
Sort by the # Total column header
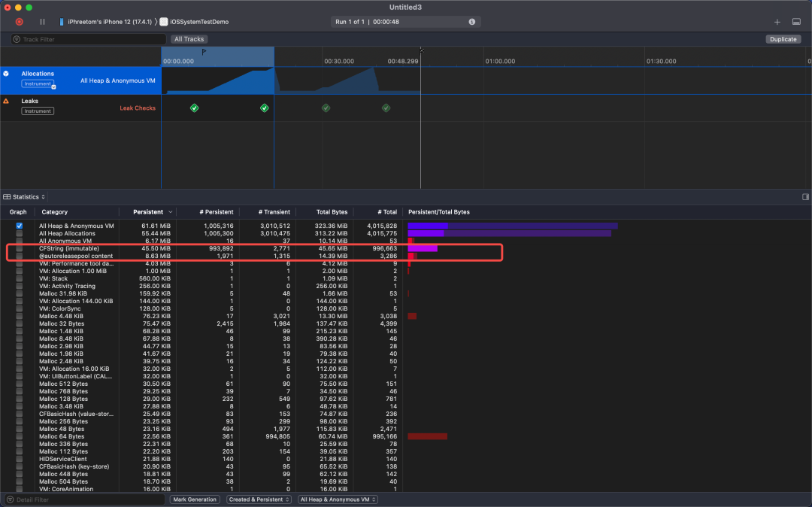[387, 212]
